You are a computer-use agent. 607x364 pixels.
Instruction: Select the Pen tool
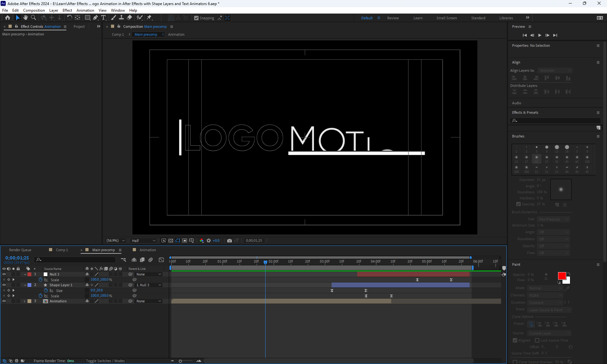point(95,18)
